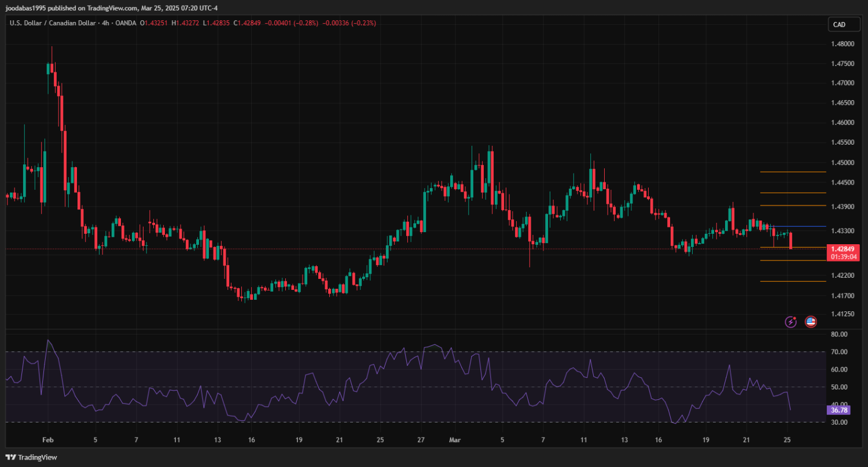Select the lowest orange horizontal line near 1.42200
Screen dimensions: 868x467
(x=793, y=281)
